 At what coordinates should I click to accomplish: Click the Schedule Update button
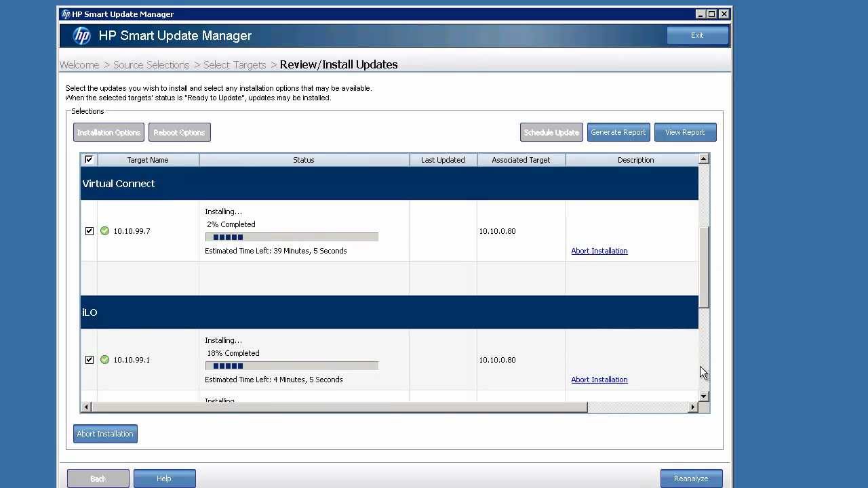[x=551, y=132]
